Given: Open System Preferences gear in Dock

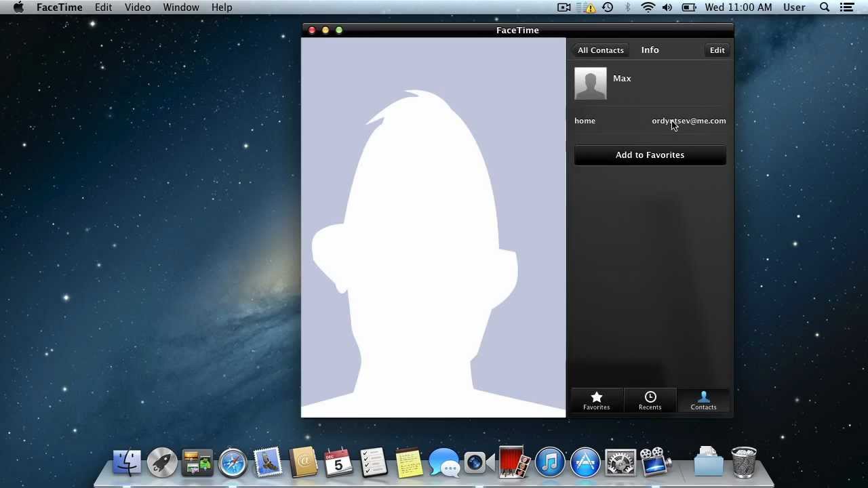Looking at the screenshot, I should pos(620,463).
